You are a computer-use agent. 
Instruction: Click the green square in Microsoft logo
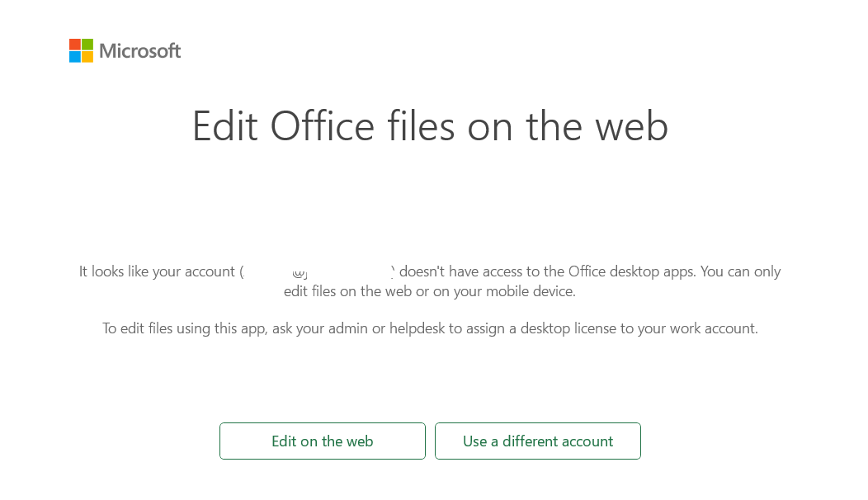tap(87, 44)
